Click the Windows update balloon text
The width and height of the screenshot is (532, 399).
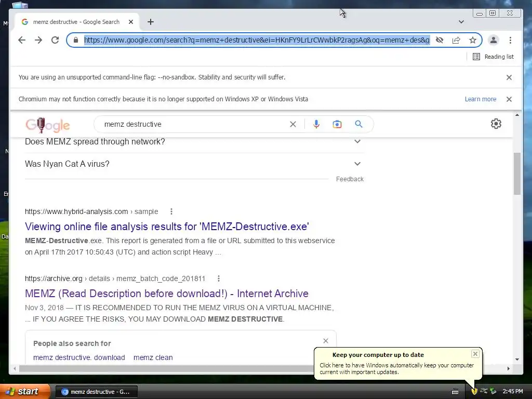click(396, 368)
